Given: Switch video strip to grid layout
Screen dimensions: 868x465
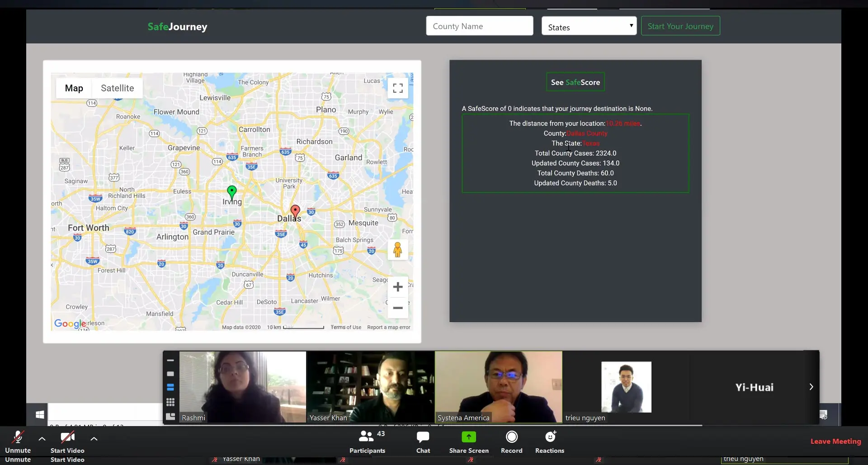Looking at the screenshot, I should coord(170,402).
